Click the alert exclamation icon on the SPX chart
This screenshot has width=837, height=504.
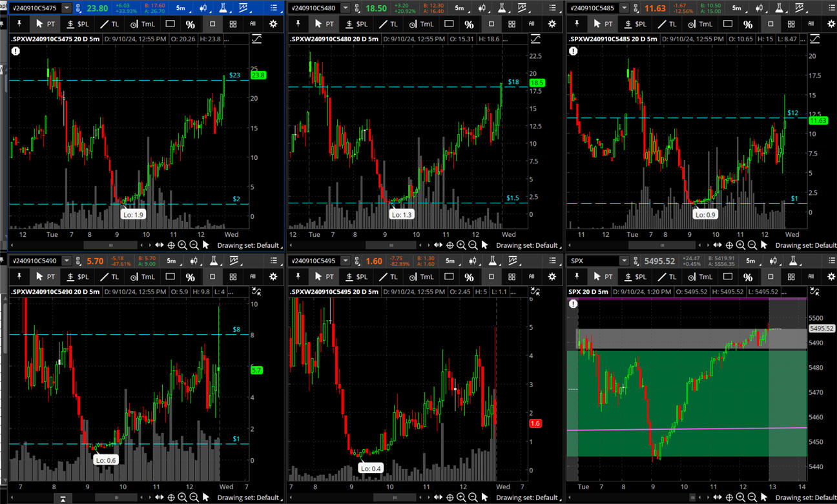(x=573, y=303)
